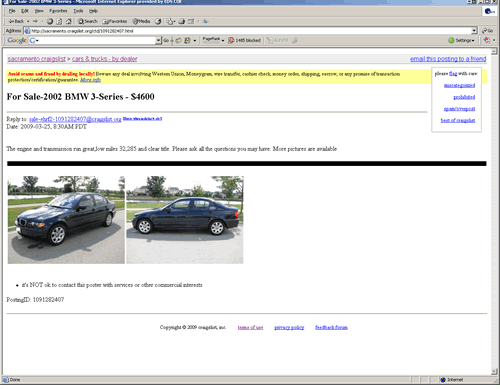
Task: Click the Google toolbar news icon
Action: [x=178, y=40]
